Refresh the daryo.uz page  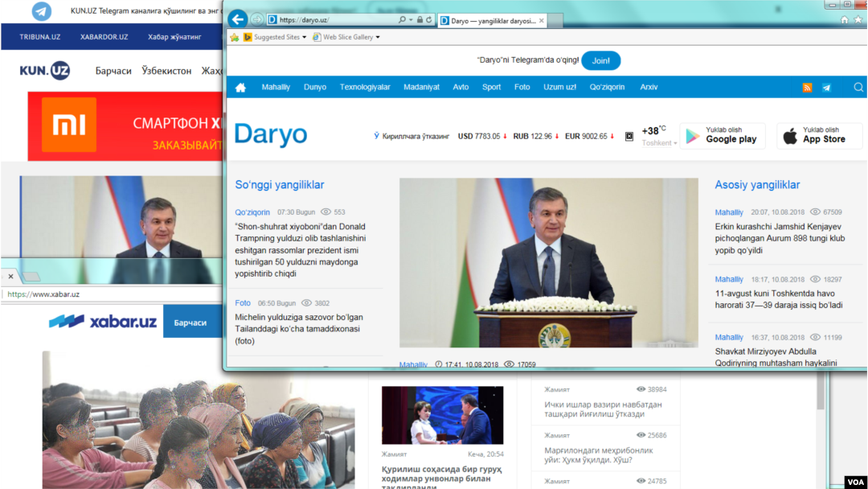click(429, 19)
